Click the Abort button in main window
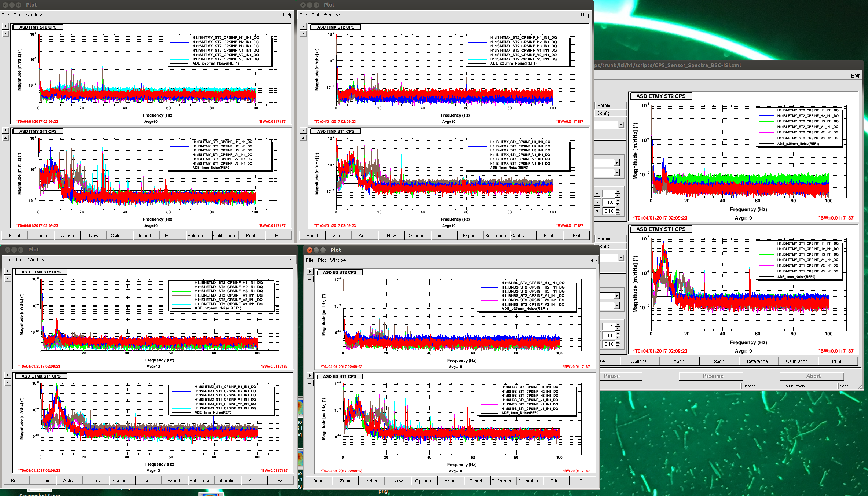The image size is (868, 496). pyautogui.click(x=812, y=376)
